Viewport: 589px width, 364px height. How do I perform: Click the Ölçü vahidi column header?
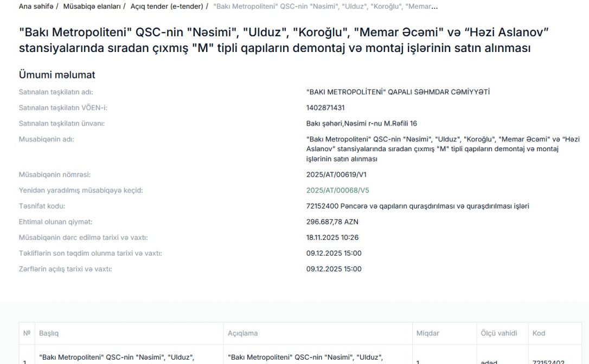[498, 334]
